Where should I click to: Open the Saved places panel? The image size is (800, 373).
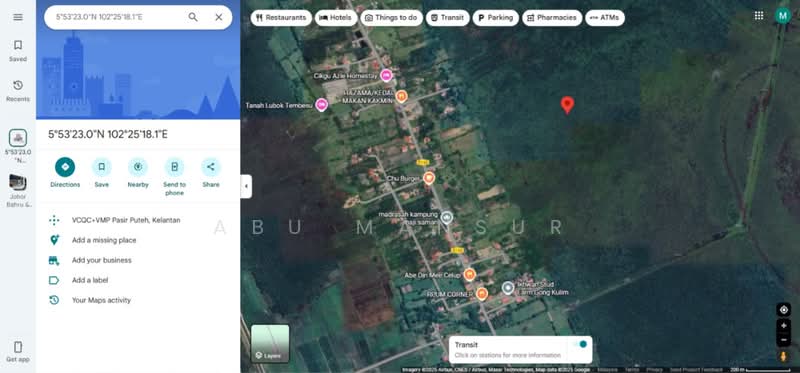pos(18,51)
